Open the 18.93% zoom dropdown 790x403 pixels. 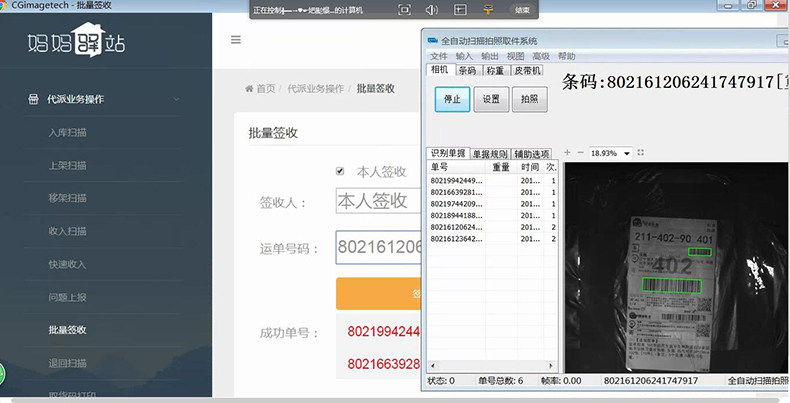point(627,153)
